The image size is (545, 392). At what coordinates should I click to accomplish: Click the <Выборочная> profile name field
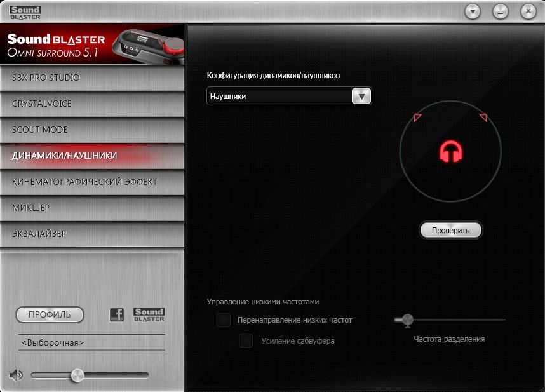pyautogui.click(x=91, y=342)
